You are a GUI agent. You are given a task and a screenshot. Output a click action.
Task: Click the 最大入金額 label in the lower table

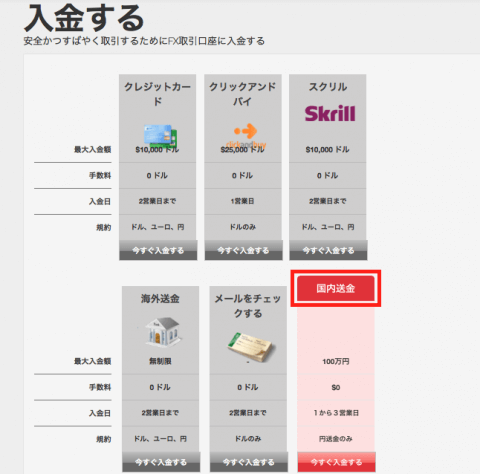click(x=92, y=361)
